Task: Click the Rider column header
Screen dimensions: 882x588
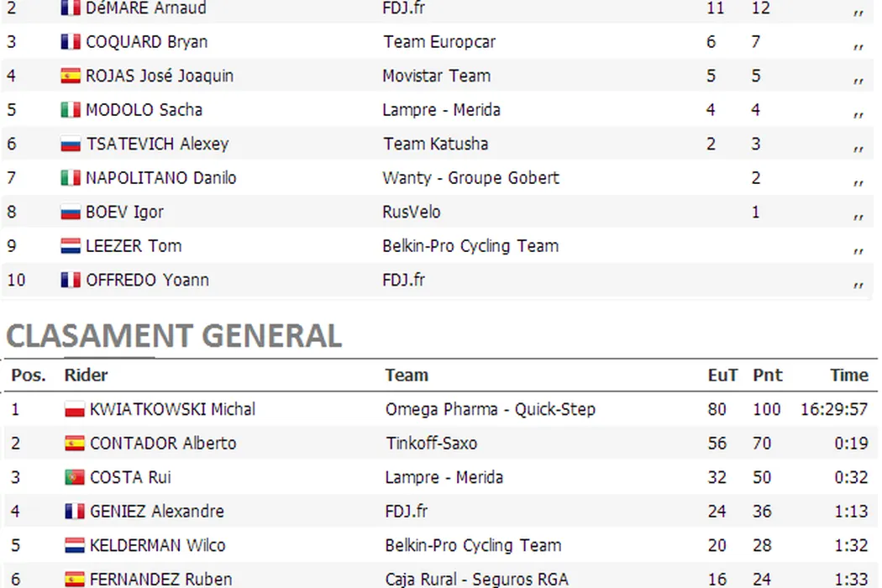Action: coord(86,375)
